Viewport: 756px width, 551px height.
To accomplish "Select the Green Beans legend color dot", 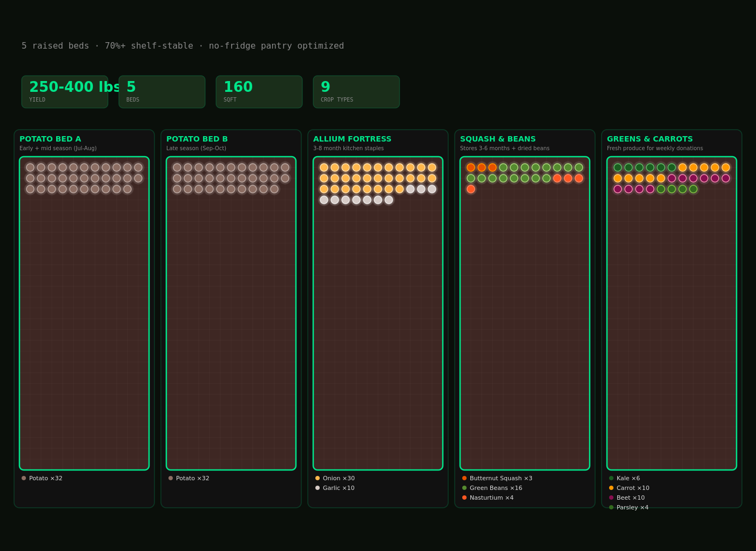I will coord(464,488).
